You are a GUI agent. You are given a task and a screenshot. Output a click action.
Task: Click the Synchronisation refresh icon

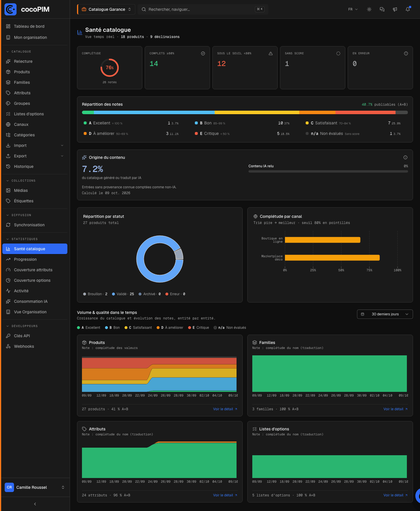(x=8, y=225)
